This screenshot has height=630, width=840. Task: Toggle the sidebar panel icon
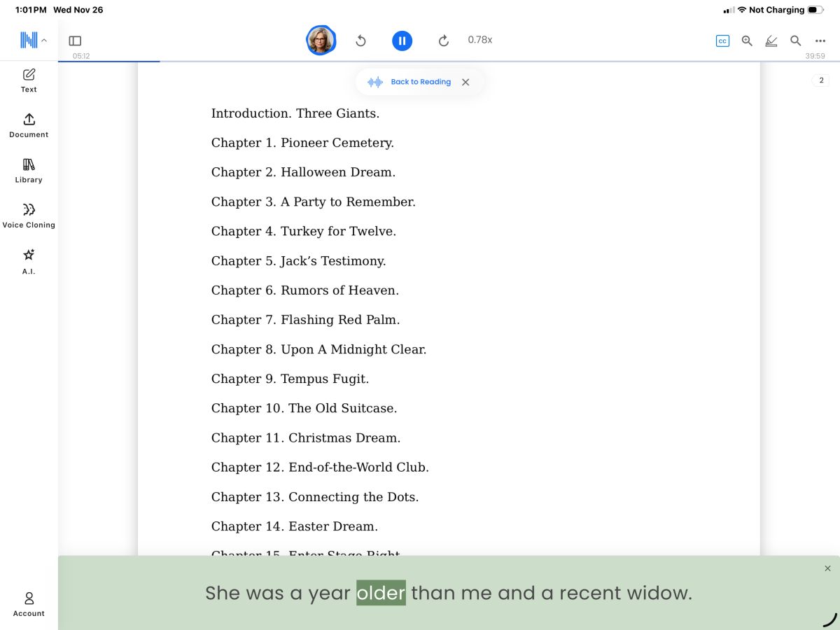pos(75,41)
